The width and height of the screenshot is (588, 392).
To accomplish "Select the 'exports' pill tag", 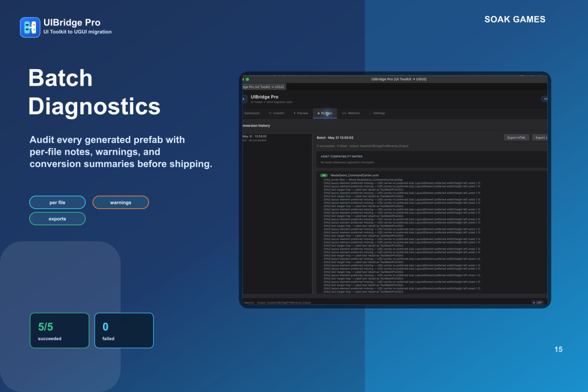I will click(x=57, y=219).
